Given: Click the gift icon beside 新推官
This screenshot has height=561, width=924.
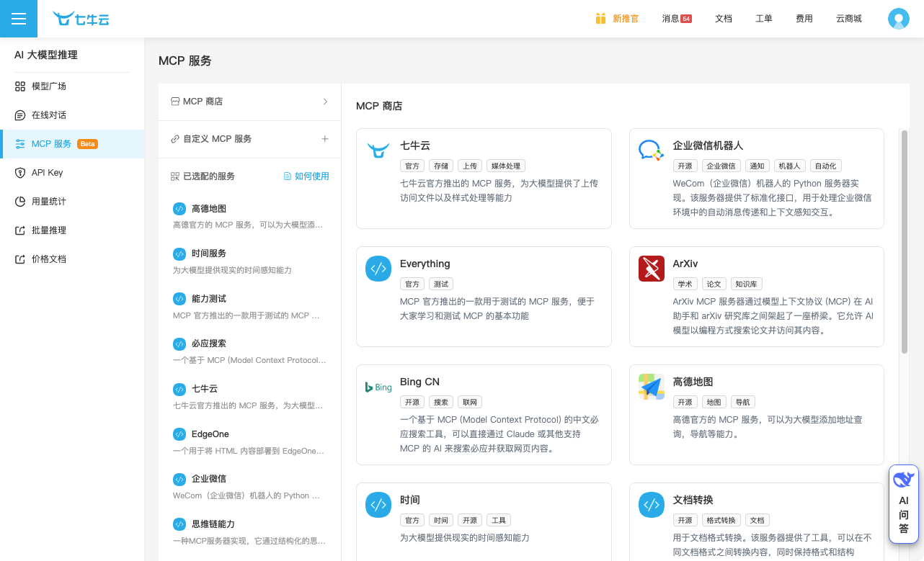Looking at the screenshot, I should point(600,19).
